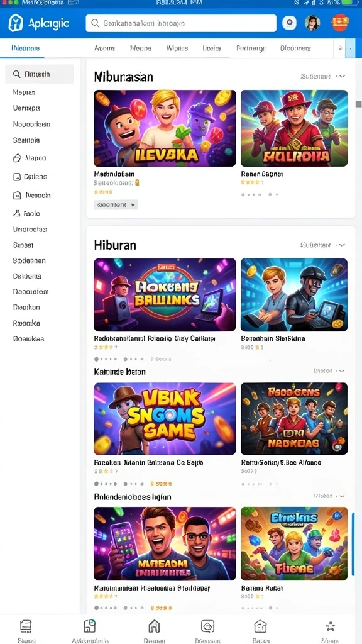Open the gray dropdown under the ILEVOKA card

(116, 204)
